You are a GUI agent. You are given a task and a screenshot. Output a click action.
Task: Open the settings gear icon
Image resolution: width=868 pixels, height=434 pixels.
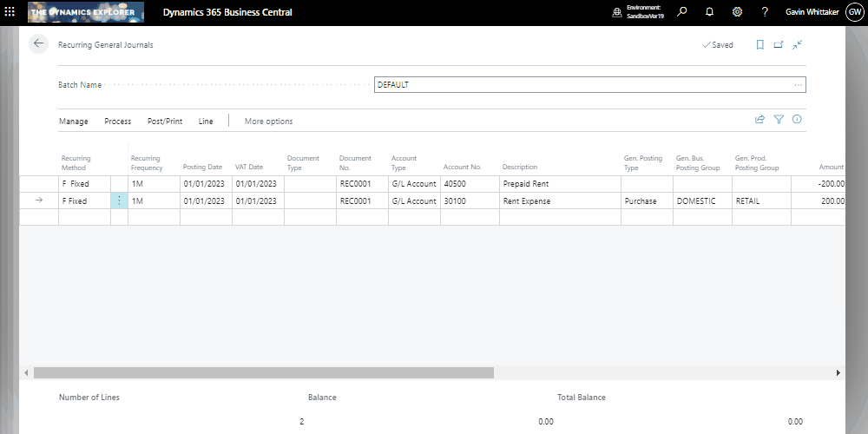737,12
